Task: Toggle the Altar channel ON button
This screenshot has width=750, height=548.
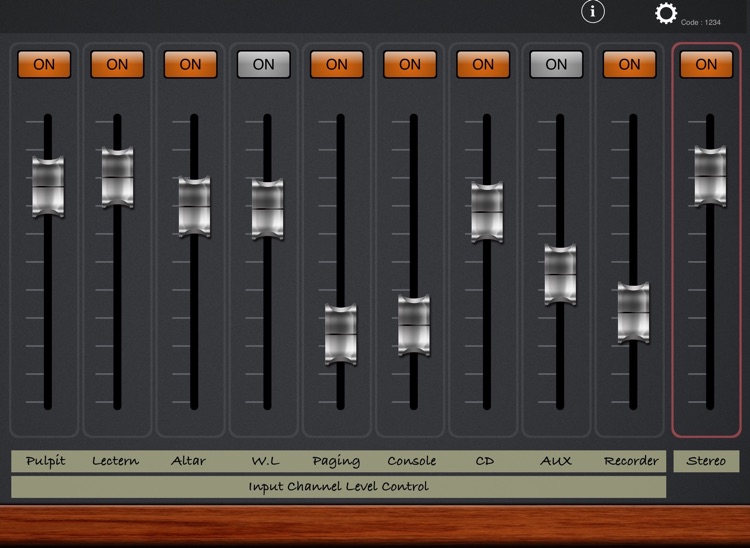Action: pyautogui.click(x=190, y=65)
